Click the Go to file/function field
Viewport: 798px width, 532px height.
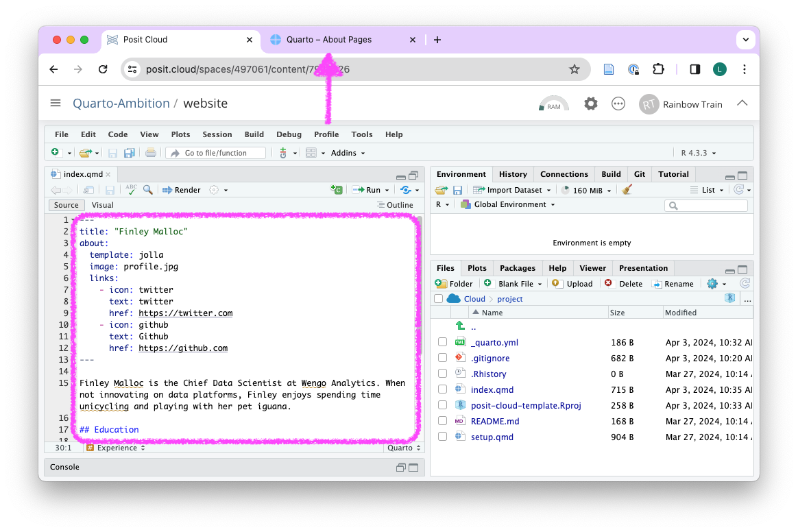(216, 153)
